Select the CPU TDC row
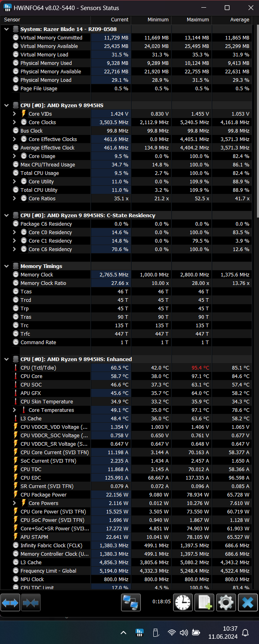This screenshot has width=259, height=644. coord(126,469)
